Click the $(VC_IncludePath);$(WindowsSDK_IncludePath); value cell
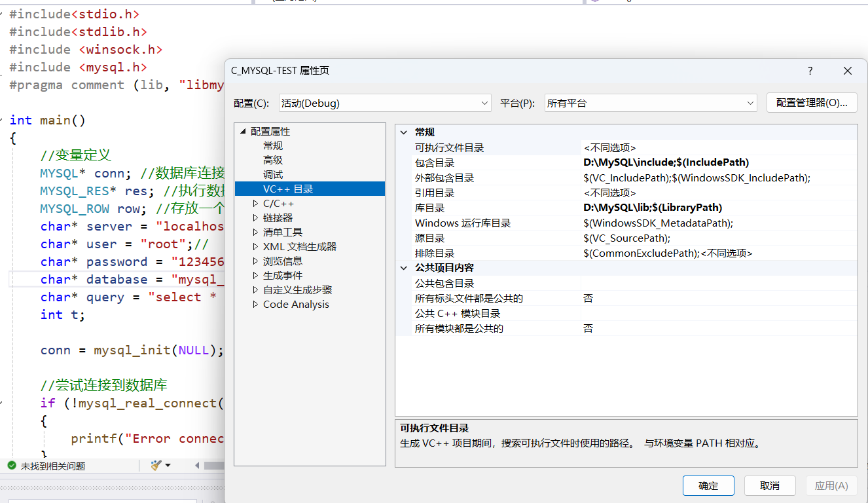The width and height of the screenshot is (868, 503). tap(696, 178)
